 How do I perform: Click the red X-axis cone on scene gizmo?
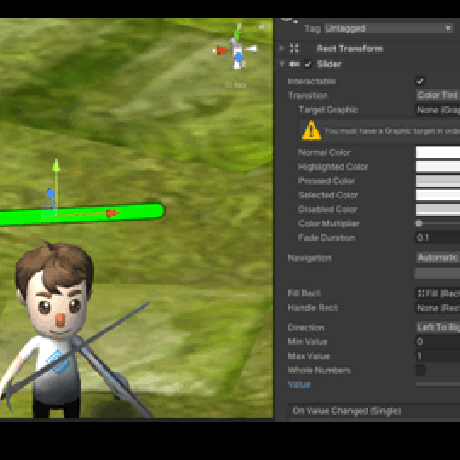[222, 50]
